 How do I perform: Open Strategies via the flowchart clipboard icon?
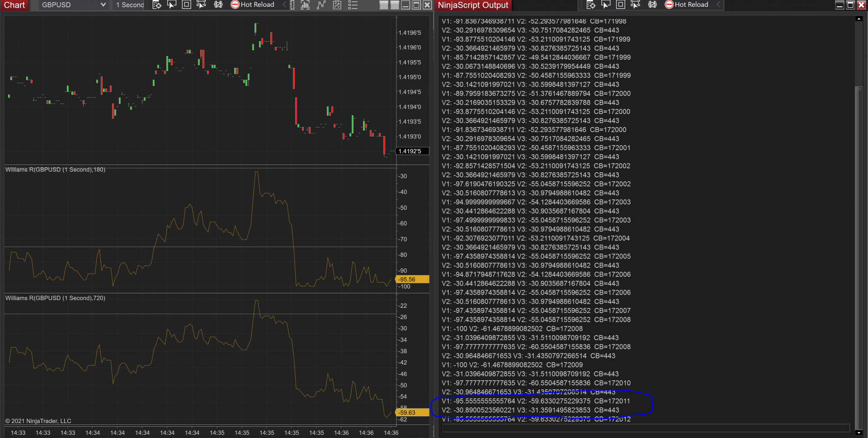coord(337,5)
